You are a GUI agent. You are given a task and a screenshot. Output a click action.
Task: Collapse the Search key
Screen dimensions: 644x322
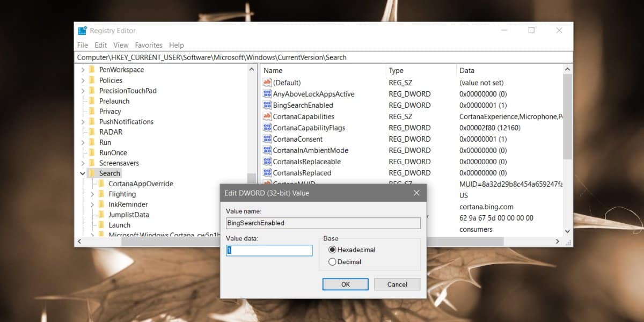click(x=83, y=173)
